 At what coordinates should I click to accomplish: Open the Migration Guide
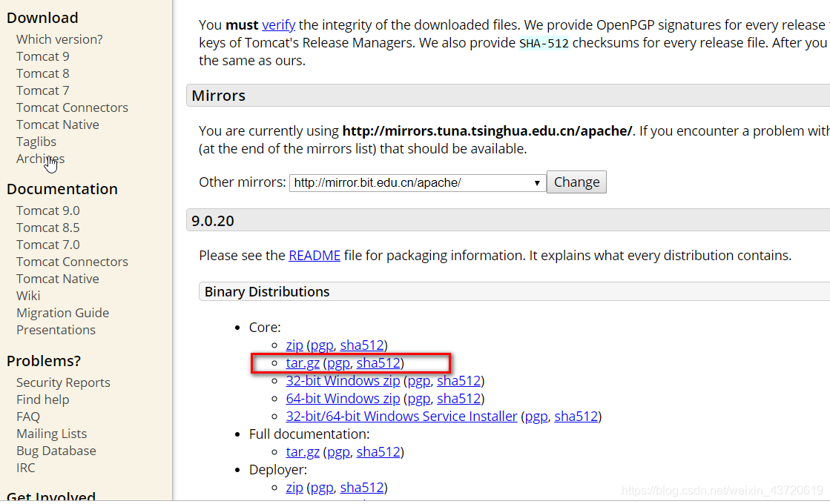(62, 313)
